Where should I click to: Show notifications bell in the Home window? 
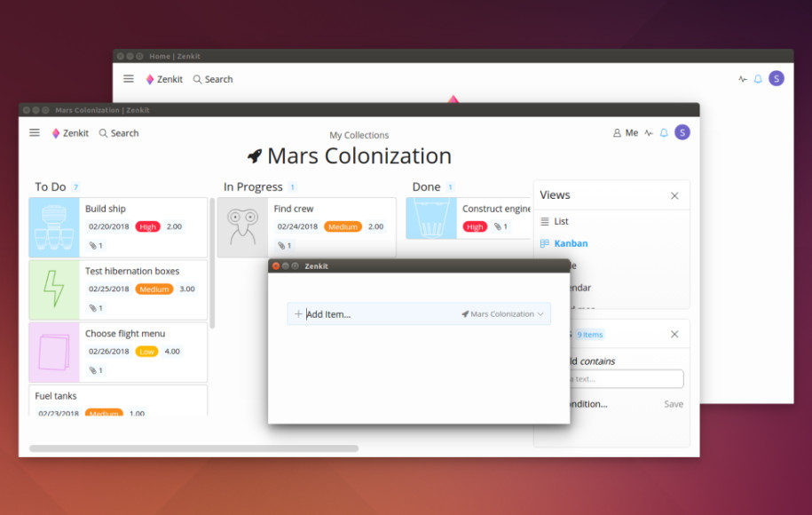click(758, 79)
